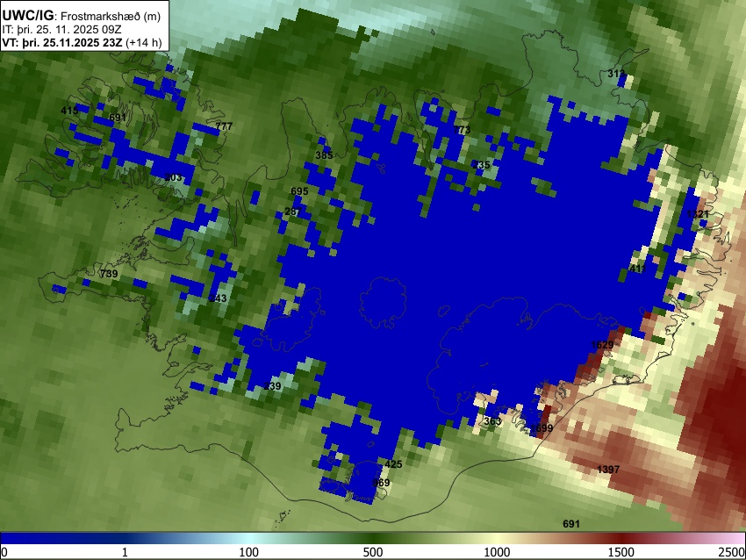The width and height of the screenshot is (746, 560).
Task: Click the map value 1629
Action: [x=602, y=344]
